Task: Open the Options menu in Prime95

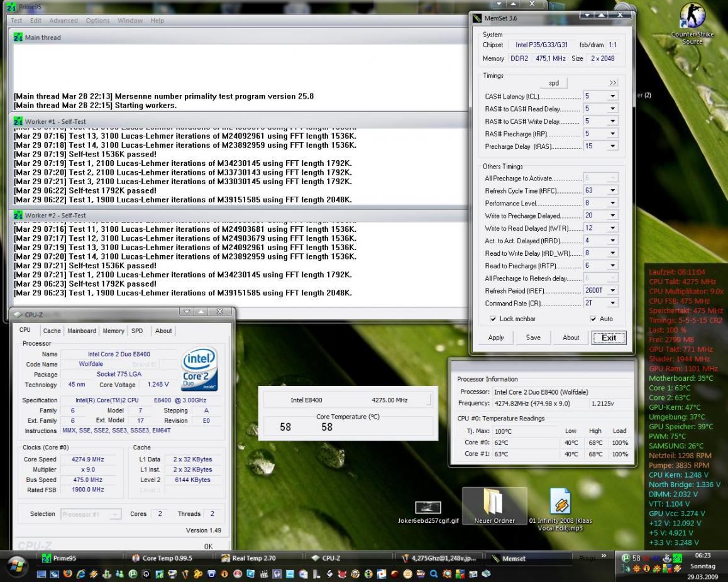Action: point(97,20)
